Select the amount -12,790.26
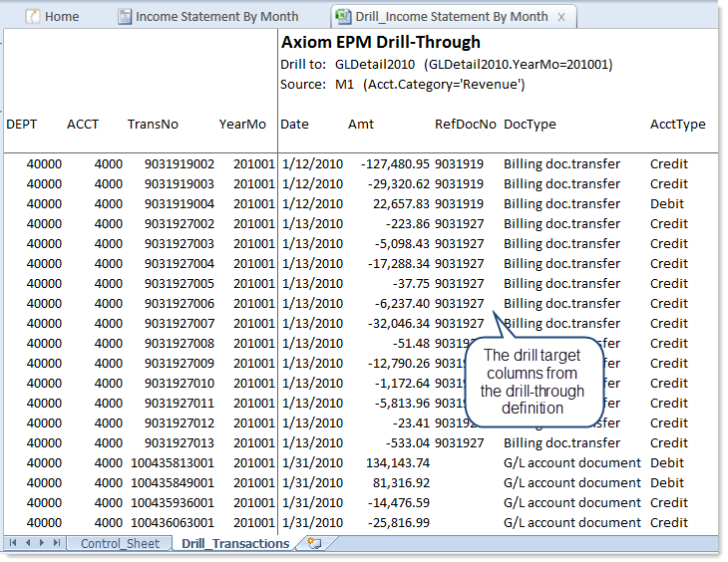 tap(398, 364)
